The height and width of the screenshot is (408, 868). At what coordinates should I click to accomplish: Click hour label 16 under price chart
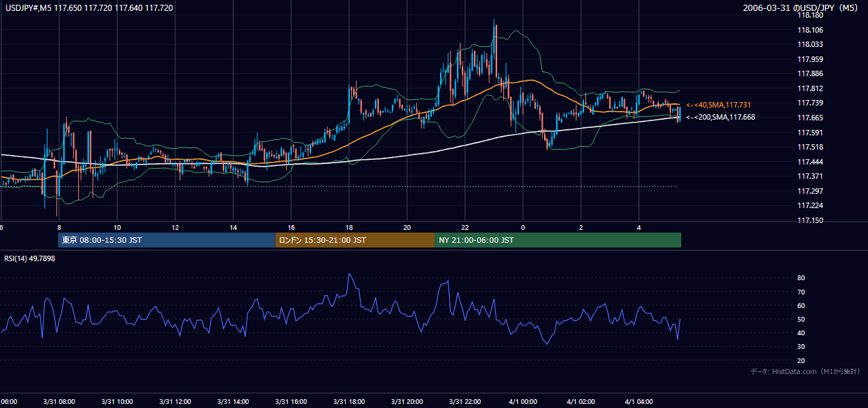pos(291,227)
